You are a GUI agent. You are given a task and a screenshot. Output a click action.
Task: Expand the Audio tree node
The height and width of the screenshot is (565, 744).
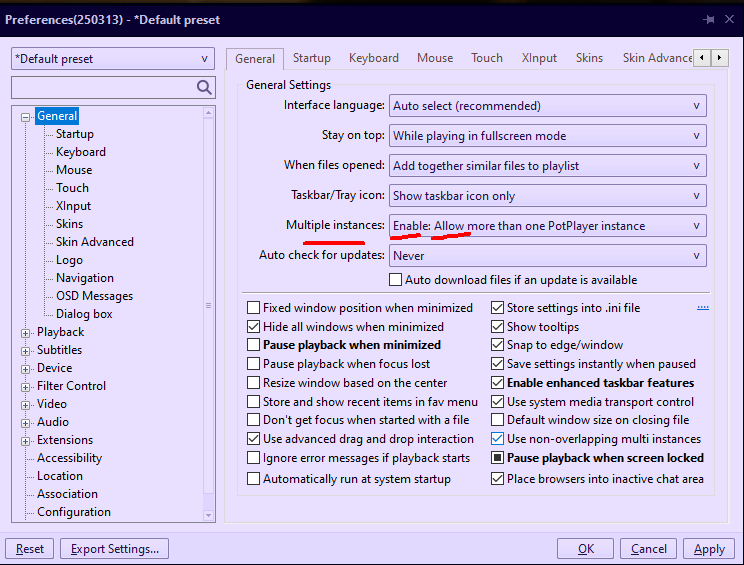pos(26,423)
